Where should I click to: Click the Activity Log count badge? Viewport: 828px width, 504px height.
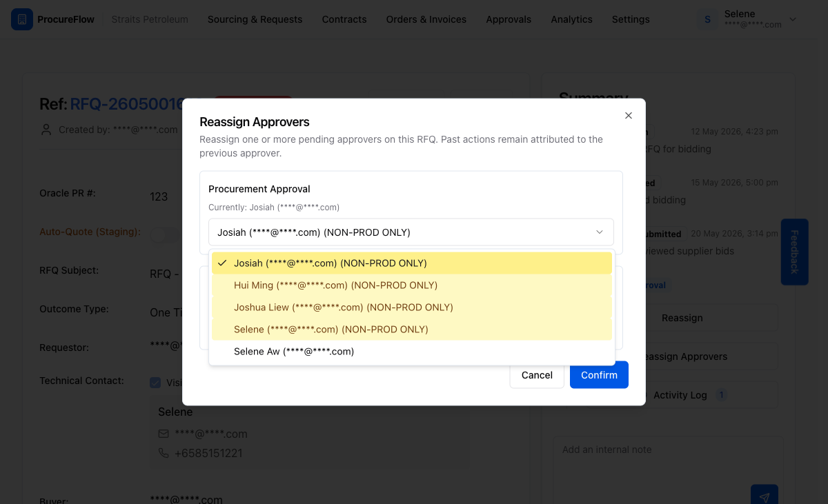(722, 395)
